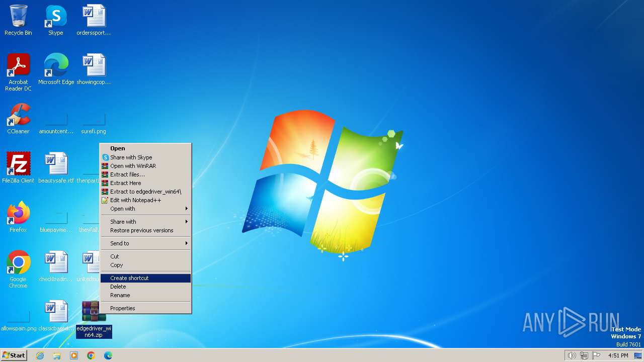The width and height of the screenshot is (644, 362).
Task: Choose Delete in the context menu
Action: click(x=145, y=287)
